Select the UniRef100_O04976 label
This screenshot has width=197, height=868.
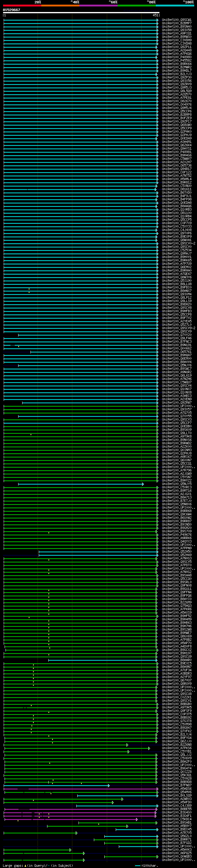point(176,104)
